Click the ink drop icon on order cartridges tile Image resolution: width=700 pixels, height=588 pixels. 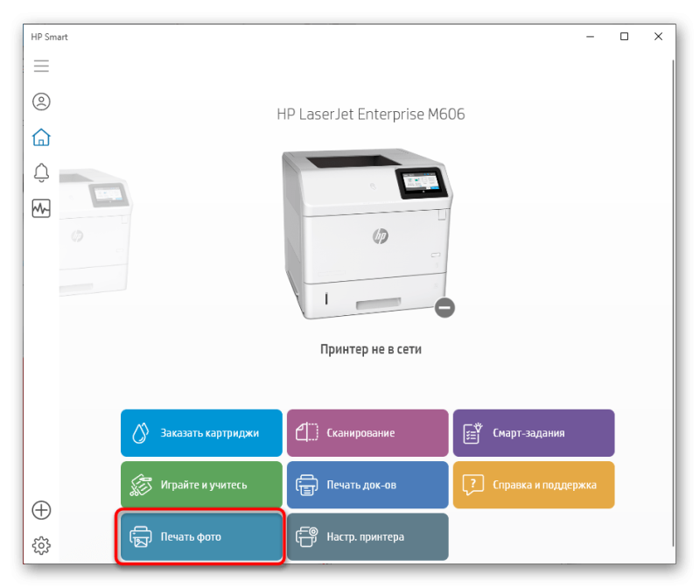point(140,432)
